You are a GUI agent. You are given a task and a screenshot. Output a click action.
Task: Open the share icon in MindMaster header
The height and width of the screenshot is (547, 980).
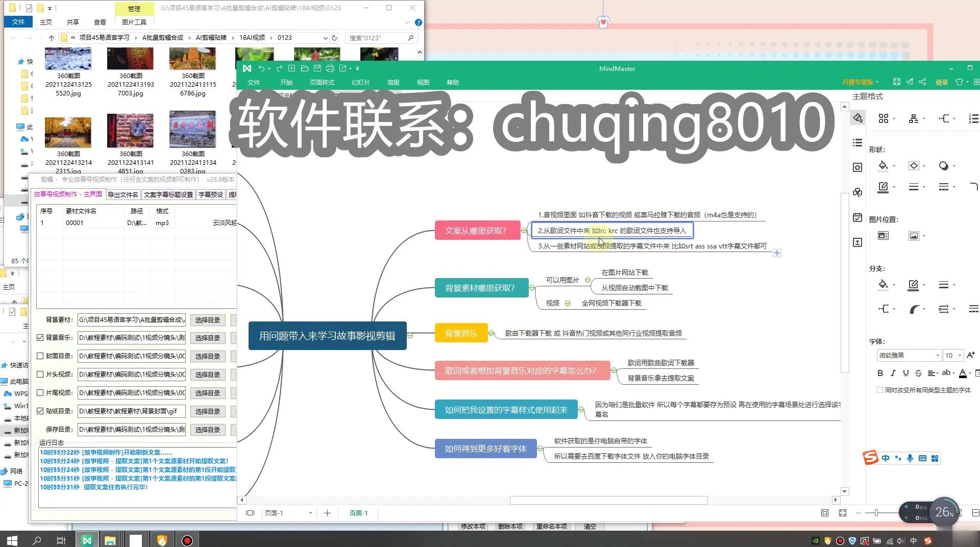tap(922, 82)
